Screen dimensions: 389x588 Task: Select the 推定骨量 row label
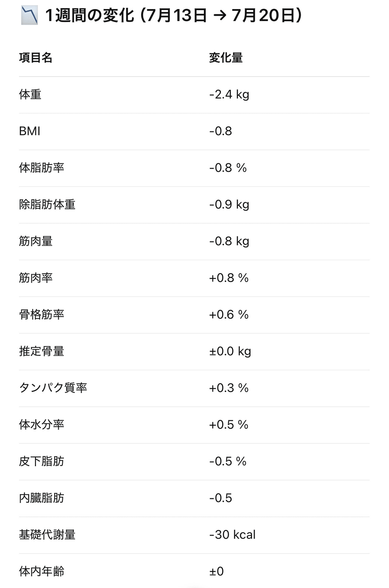click(x=41, y=351)
